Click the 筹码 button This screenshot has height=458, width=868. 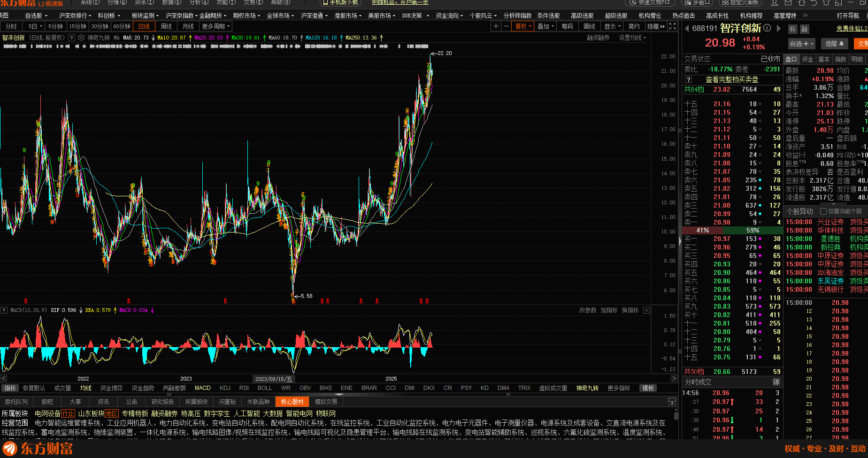tap(567, 26)
